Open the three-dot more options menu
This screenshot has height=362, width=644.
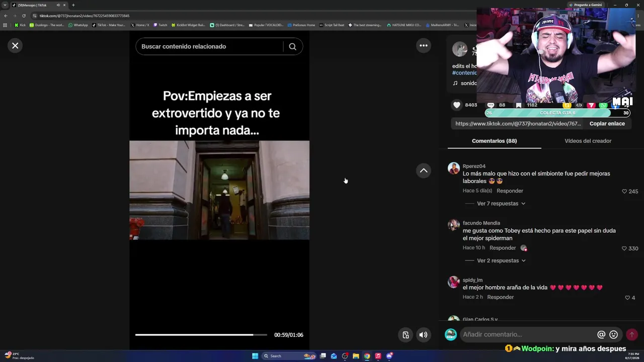click(424, 46)
